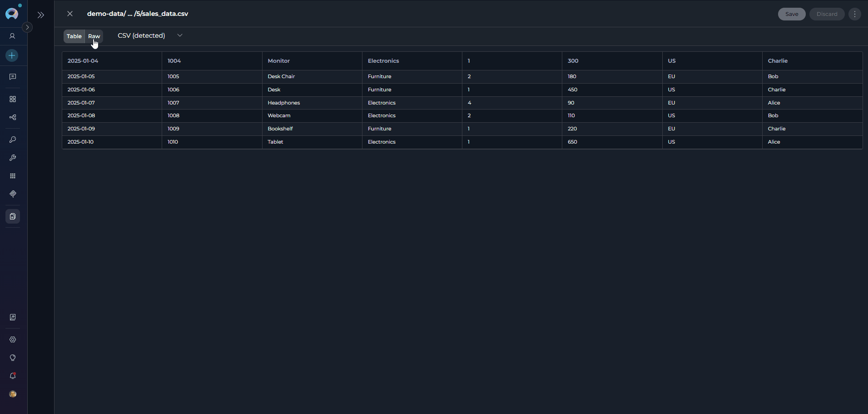Click the header cell reading 300
Viewport: 868px width, 414px height.
(x=612, y=61)
